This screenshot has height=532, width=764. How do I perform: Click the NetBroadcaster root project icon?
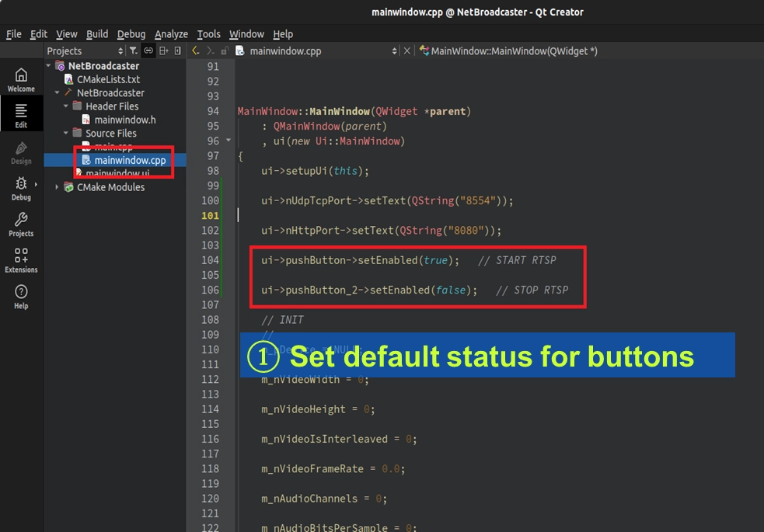[61, 66]
